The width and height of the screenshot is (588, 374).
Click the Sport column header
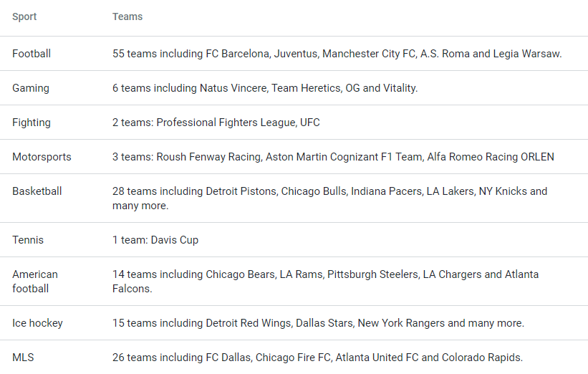point(24,16)
